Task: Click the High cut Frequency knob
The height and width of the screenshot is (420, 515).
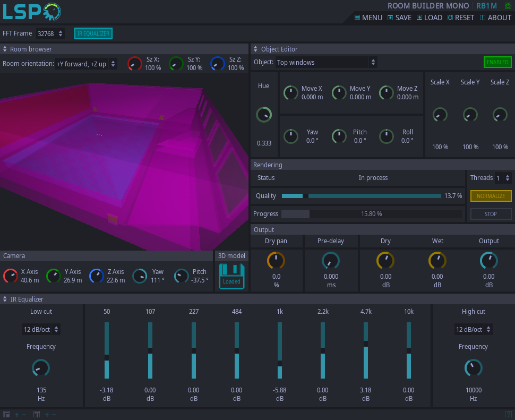Action: [473, 368]
